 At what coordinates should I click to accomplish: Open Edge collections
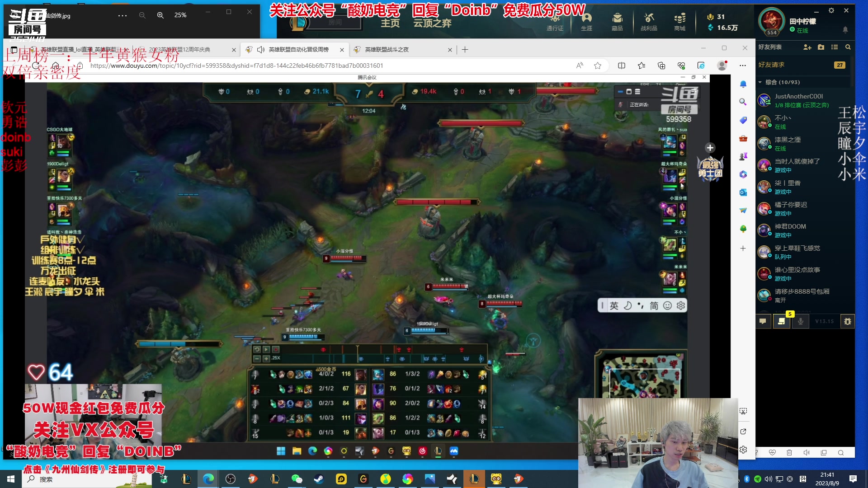pos(661,66)
